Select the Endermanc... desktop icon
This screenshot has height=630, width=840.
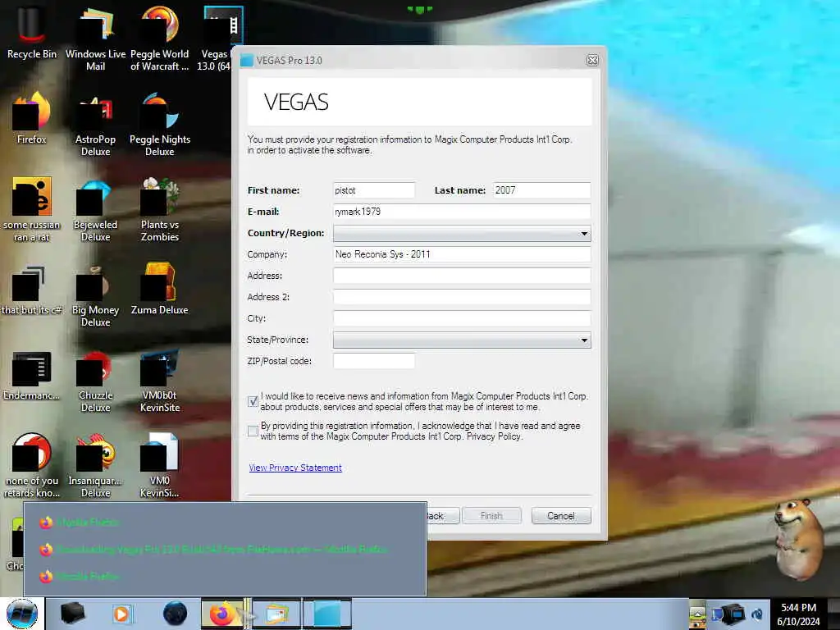[32, 375]
